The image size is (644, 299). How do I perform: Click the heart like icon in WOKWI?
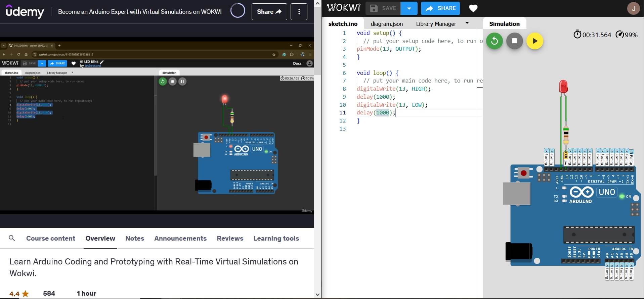(x=473, y=8)
